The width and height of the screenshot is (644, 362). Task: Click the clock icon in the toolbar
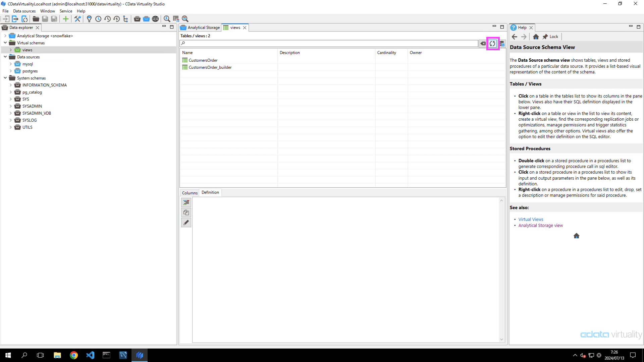[98, 19]
